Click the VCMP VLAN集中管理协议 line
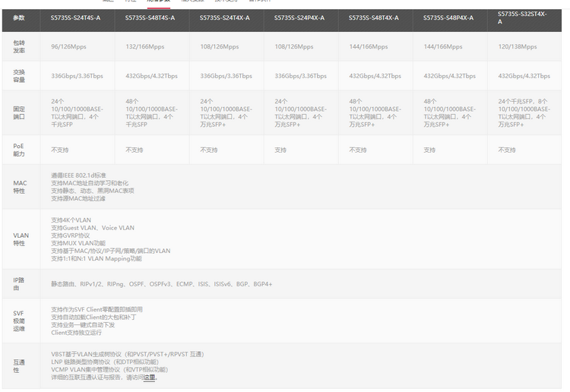 coord(109,370)
